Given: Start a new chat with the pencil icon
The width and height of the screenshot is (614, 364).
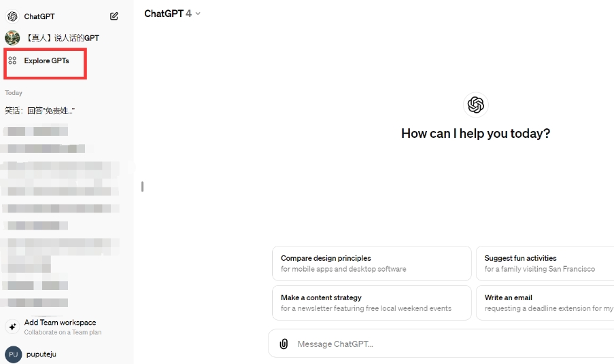Looking at the screenshot, I should [x=114, y=16].
